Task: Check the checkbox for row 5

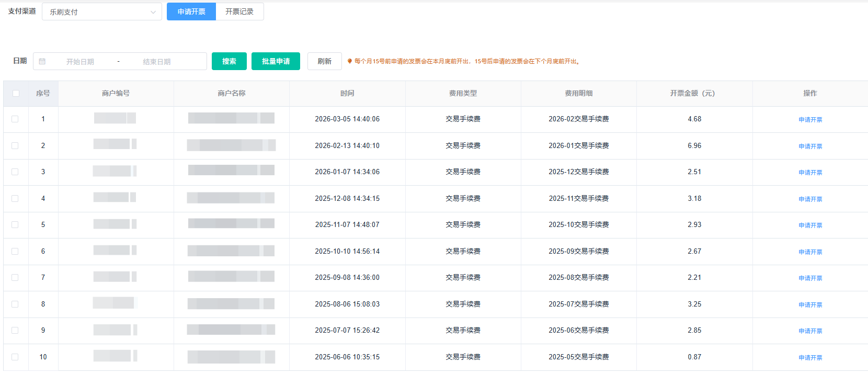Action: [15, 224]
